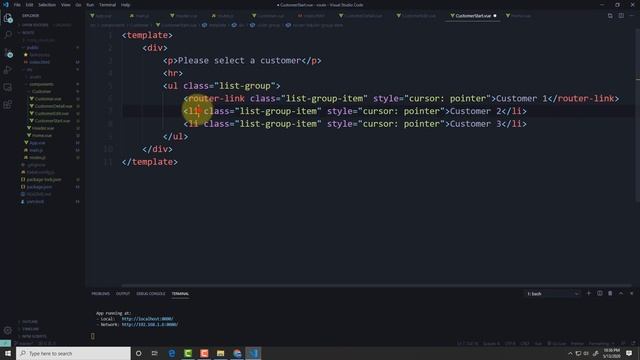
Task: Click the Windows taskbar search box
Action: pos(73,353)
